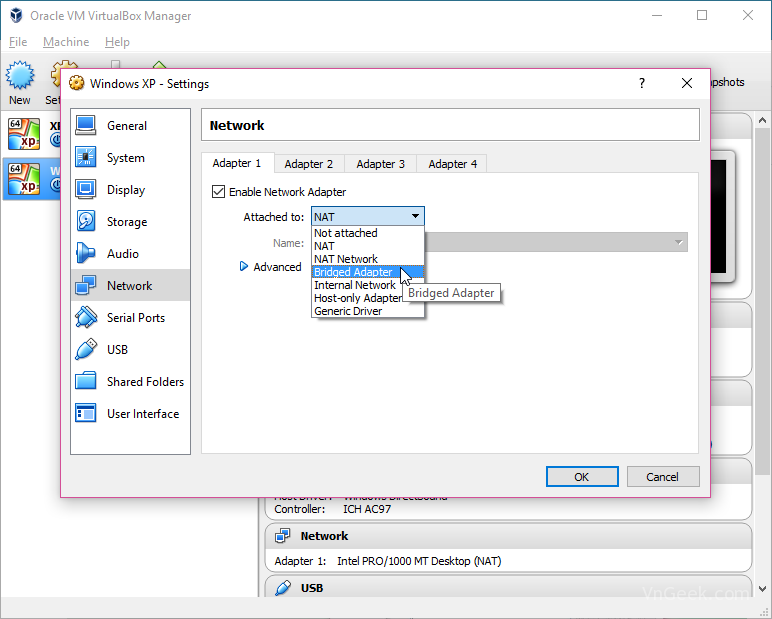Viewport: 772px width, 619px height.
Task: Choose Internal Network from dropdown list
Action: [x=367, y=285]
